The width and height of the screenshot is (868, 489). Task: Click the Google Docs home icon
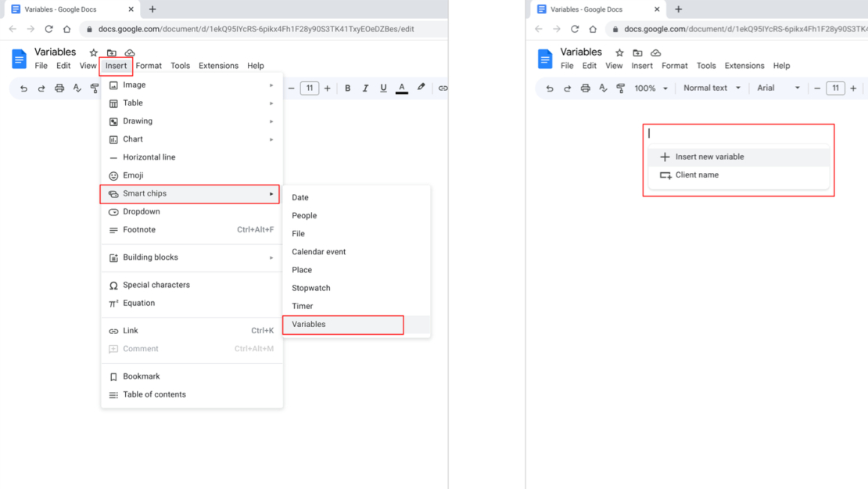tap(17, 58)
